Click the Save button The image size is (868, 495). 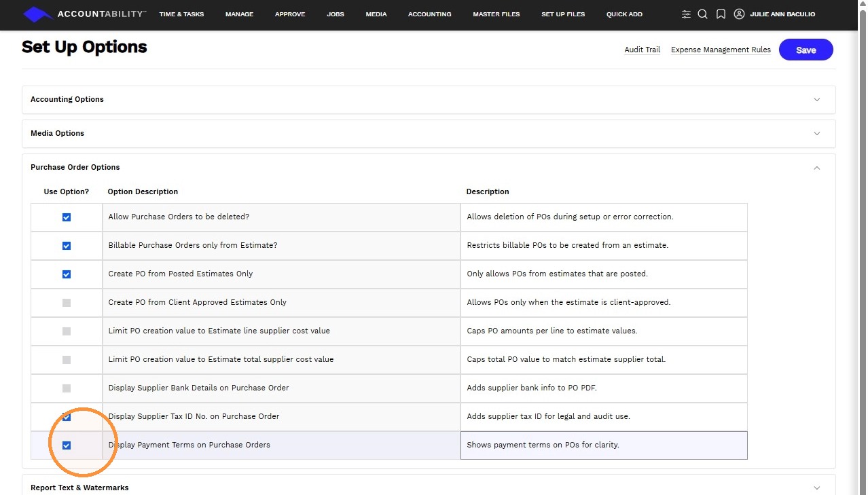pyautogui.click(x=806, y=50)
